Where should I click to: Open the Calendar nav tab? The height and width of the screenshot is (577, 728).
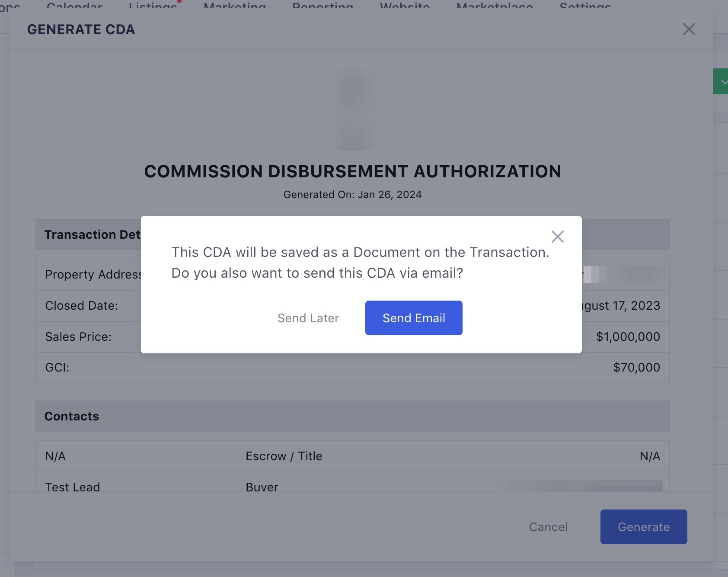pos(74,5)
